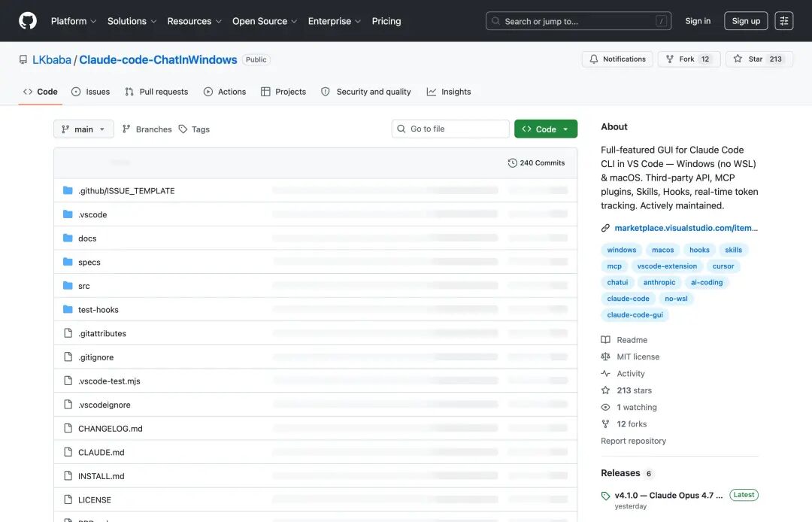Select the LICENSE file icon

[68, 499]
